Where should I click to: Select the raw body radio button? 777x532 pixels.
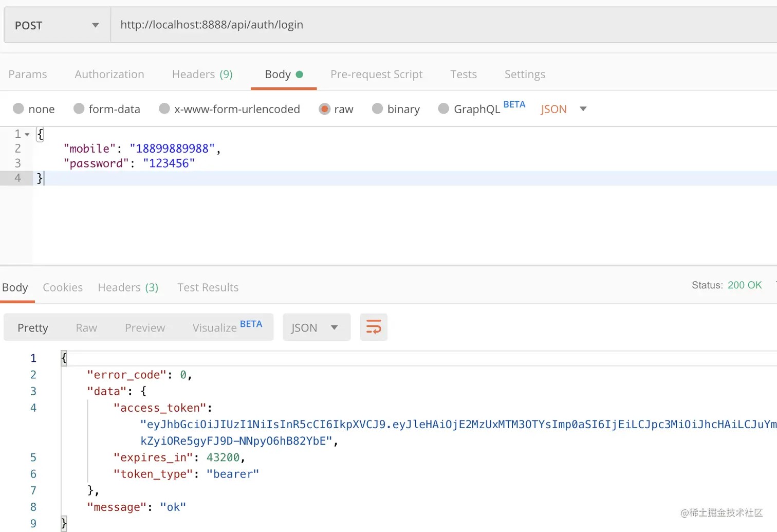[x=324, y=108]
